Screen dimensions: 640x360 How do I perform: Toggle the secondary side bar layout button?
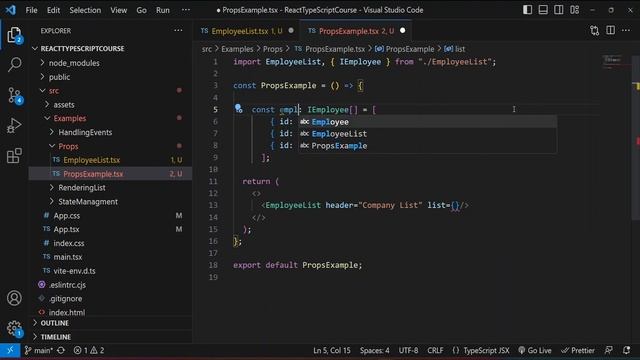[x=558, y=10]
